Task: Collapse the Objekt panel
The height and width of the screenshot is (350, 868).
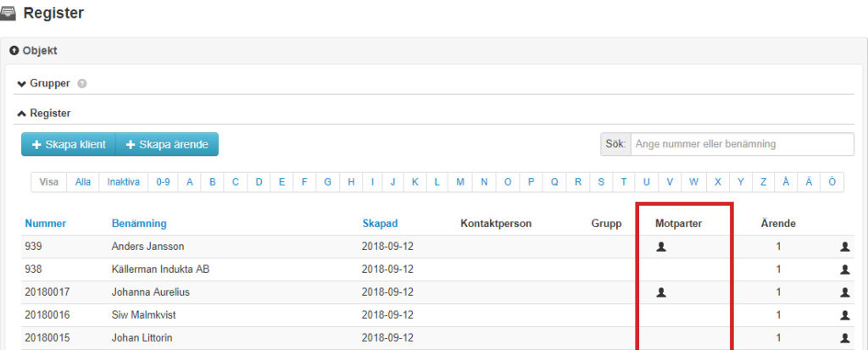Action: click(x=34, y=51)
